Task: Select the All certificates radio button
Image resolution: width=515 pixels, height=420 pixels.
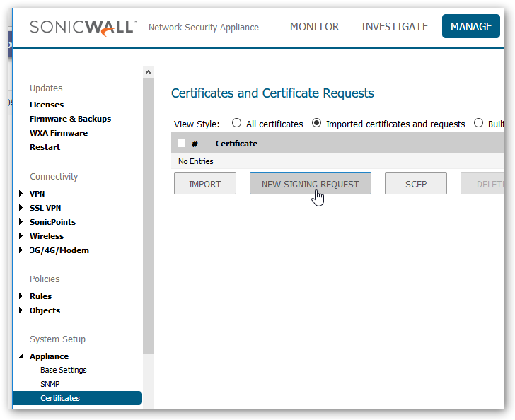Action: click(236, 123)
